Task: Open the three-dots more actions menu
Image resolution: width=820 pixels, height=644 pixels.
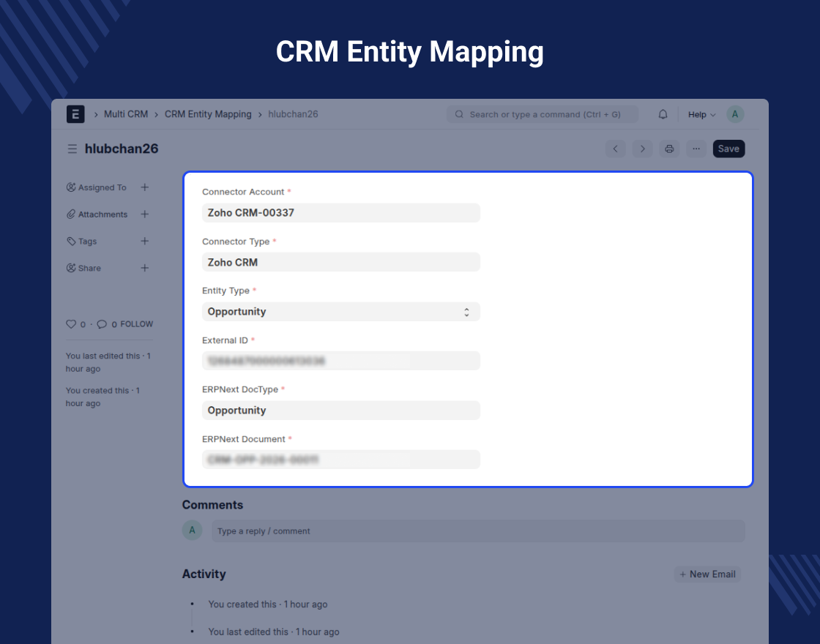Action: tap(696, 149)
